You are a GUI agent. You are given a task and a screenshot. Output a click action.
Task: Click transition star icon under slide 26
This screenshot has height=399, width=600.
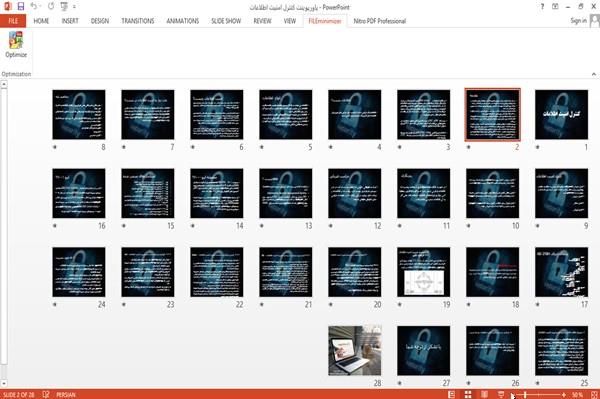coord(469,383)
